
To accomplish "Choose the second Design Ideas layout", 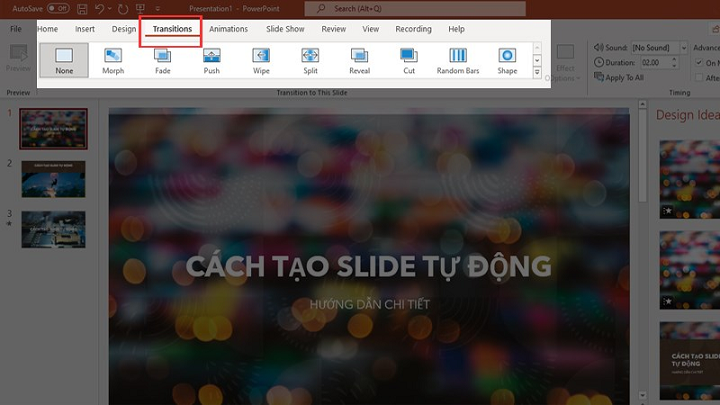I will pos(690,270).
